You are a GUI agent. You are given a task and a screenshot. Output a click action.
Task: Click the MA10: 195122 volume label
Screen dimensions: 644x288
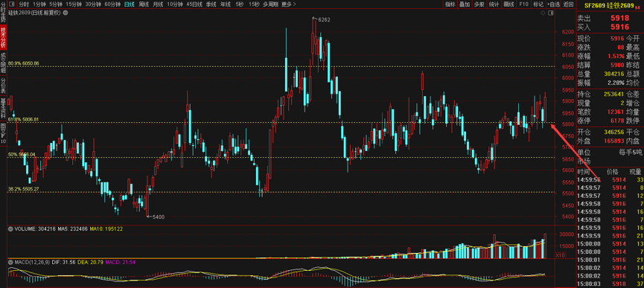click(106, 229)
